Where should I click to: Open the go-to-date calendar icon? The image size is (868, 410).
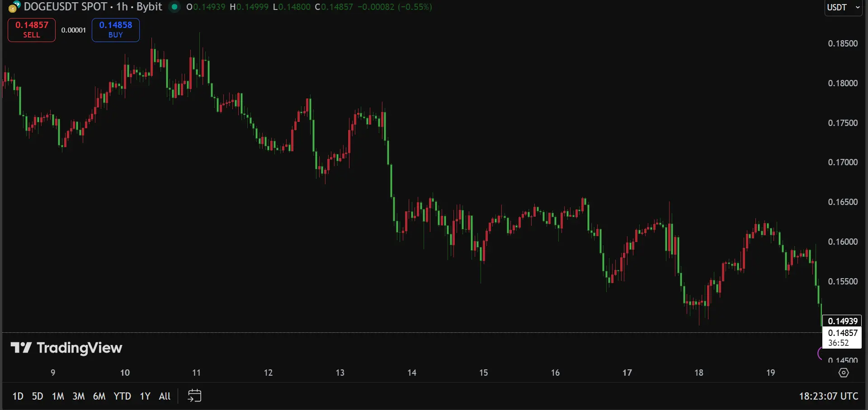194,396
